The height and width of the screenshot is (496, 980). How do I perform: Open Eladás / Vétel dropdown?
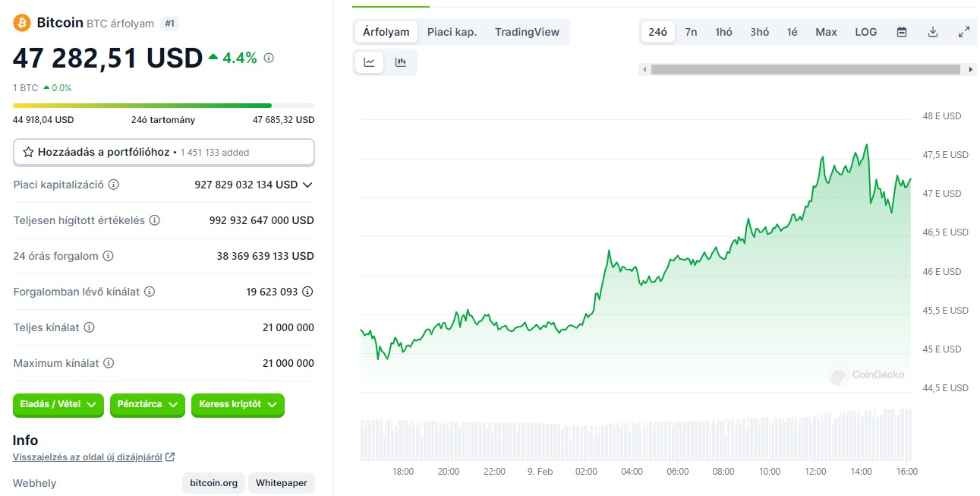point(58,405)
